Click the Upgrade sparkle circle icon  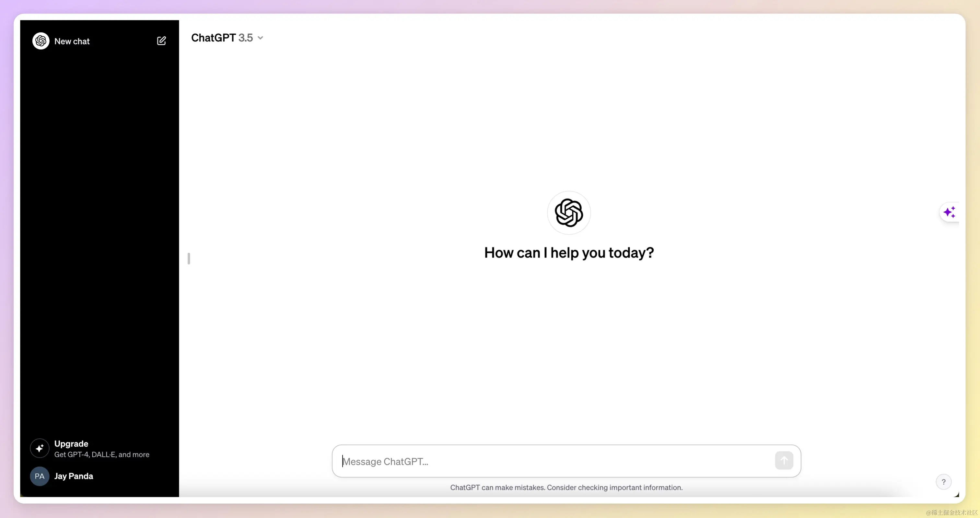click(40, 448)
